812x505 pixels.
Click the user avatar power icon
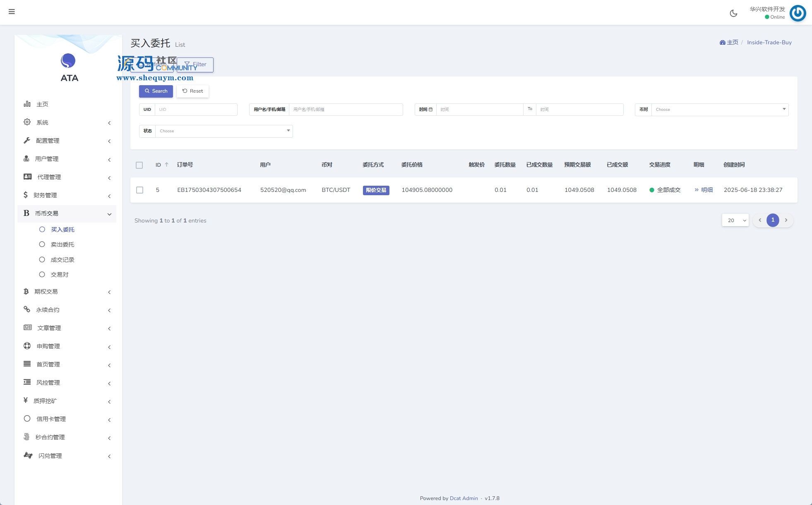click(x=798, y=13)
